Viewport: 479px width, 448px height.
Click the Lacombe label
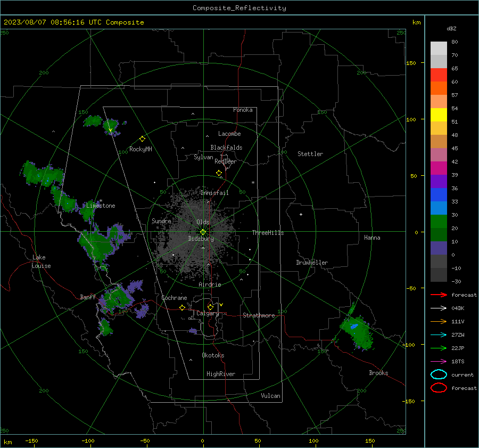click(229, 134)
